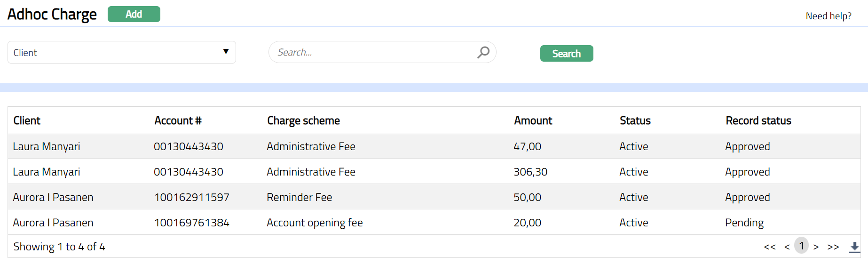Select the 306,30 Administrative Fee row
The image size is (868, 264).
pyautogui.click(x=311, y=172)
